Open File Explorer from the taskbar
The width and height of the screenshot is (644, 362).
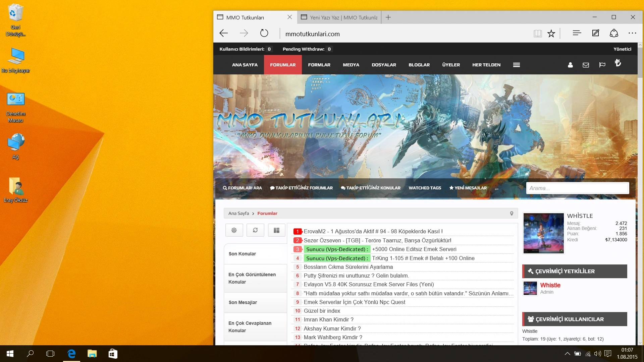click(x=92, y=354)
